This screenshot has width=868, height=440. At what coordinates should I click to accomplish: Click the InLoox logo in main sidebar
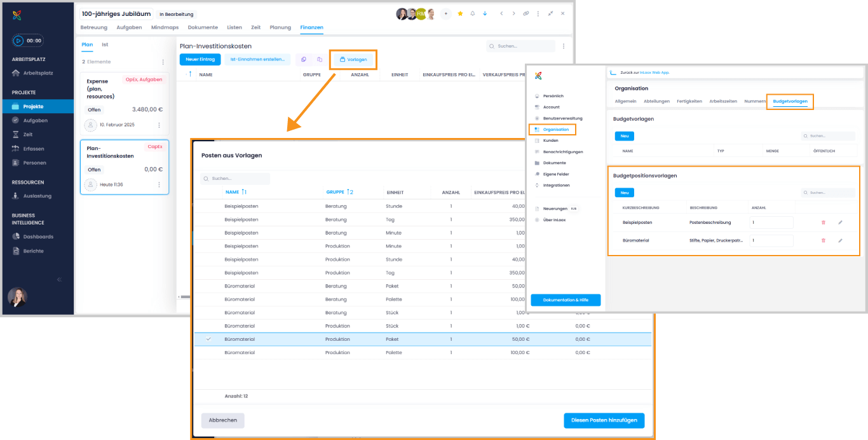18,15
